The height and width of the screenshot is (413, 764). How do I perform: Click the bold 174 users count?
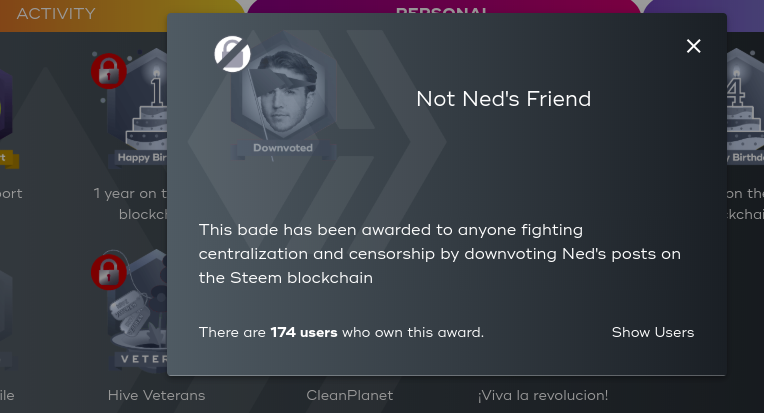click(x=303, y=332)
